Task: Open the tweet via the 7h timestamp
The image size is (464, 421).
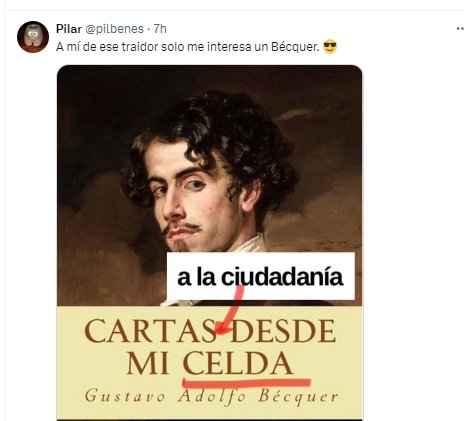Action: [160, 29]
